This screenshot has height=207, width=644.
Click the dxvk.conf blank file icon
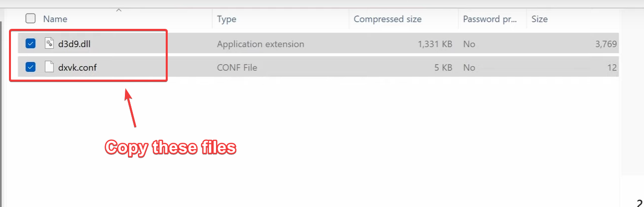pyautogui.click(x=49, y=67)
